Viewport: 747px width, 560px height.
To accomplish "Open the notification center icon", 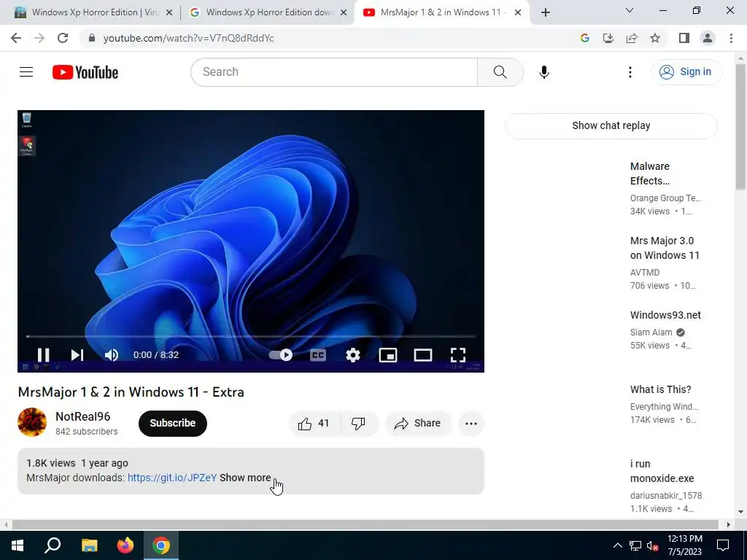I will (723, 545).
